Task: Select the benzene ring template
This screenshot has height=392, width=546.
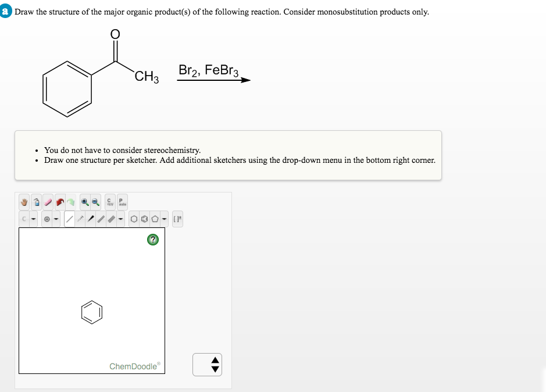Action: (x=143, y=219)
